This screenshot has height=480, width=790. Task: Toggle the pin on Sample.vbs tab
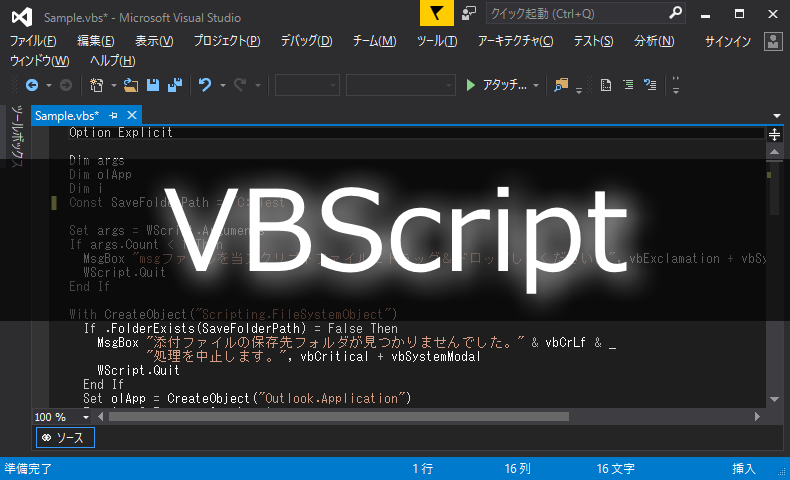click(113, 116)
